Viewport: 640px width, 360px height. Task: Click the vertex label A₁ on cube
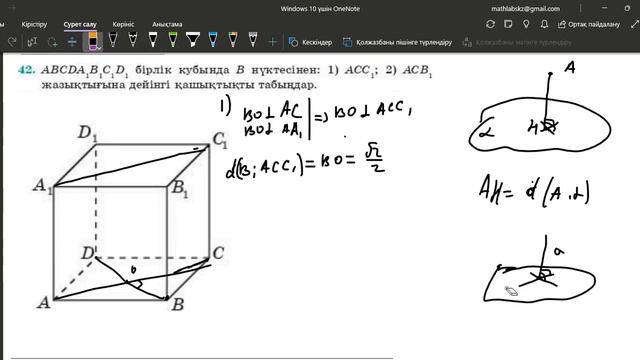(x=43, y=186)
